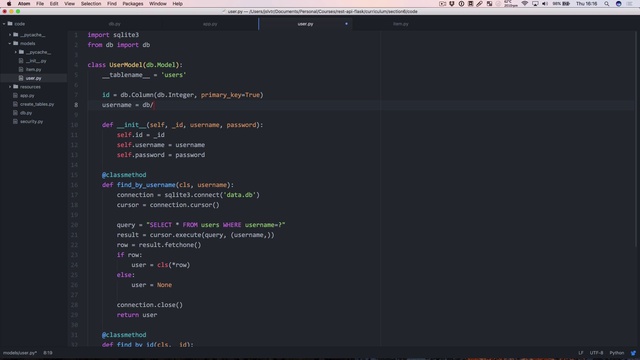Image resolution: width=640 pixels, height=360 pixels.
Task: Open the Find menu
Action: tap(112, 4)
